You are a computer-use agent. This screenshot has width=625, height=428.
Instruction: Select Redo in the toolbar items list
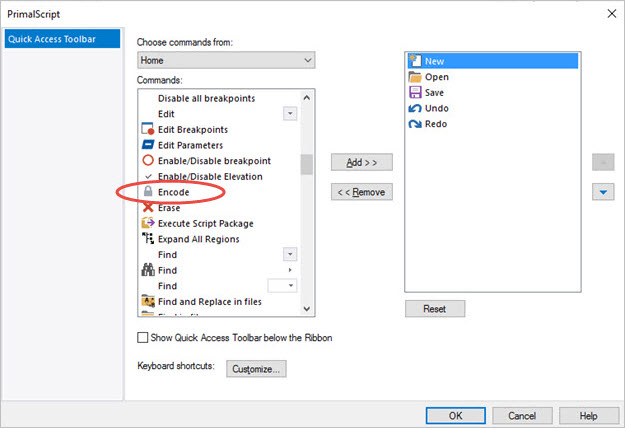click(x=493, y=124)
